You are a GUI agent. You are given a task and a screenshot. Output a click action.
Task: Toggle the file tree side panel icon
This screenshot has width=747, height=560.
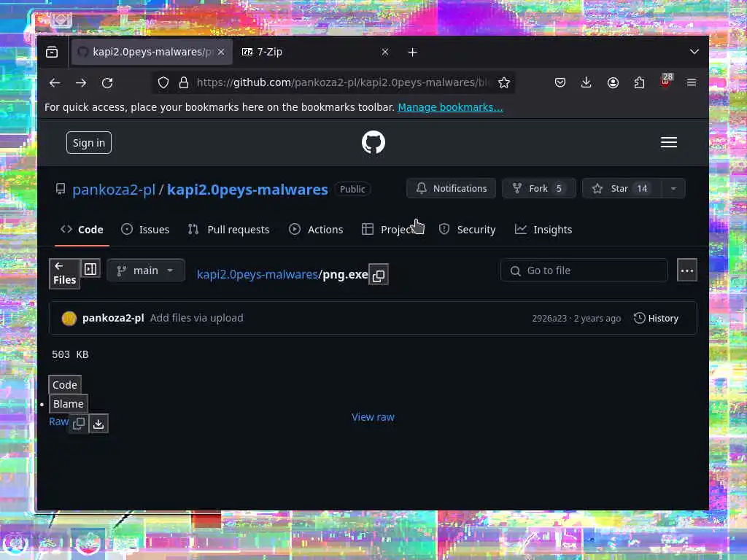(90, 269)
